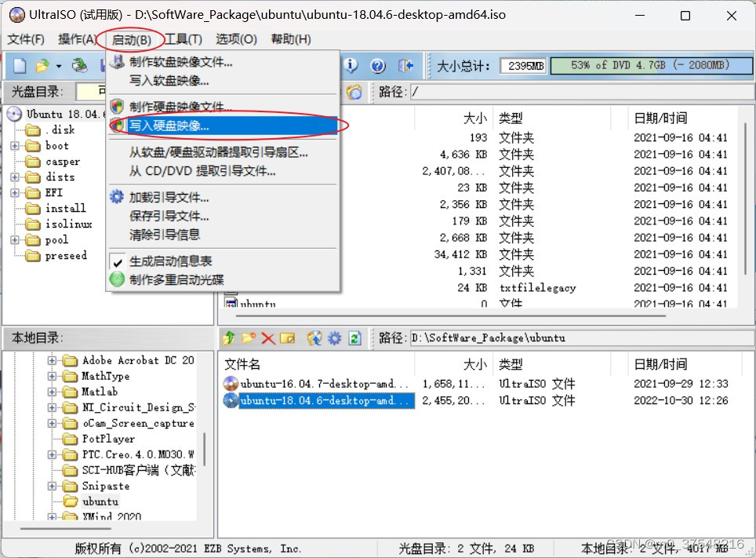Click the txtfilelegacy type cell
Screen dimensions: 756x558
pos(537,288)
